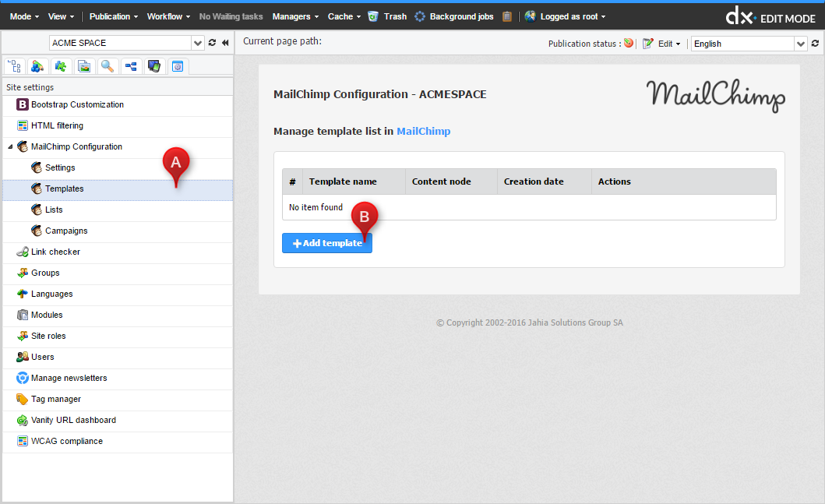Open the image files tab icon
Image resolution: width=825 pixels, height=504 pixels.
click(83, 67)
